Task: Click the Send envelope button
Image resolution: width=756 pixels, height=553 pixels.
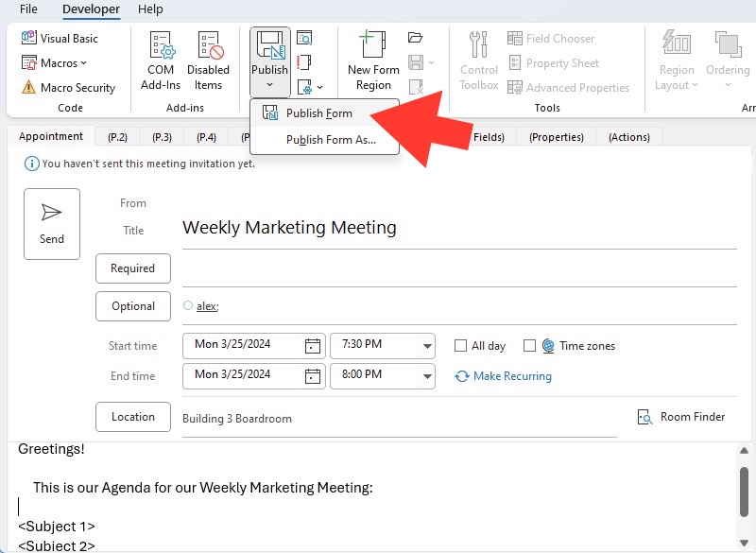Action: pos(52,224)
